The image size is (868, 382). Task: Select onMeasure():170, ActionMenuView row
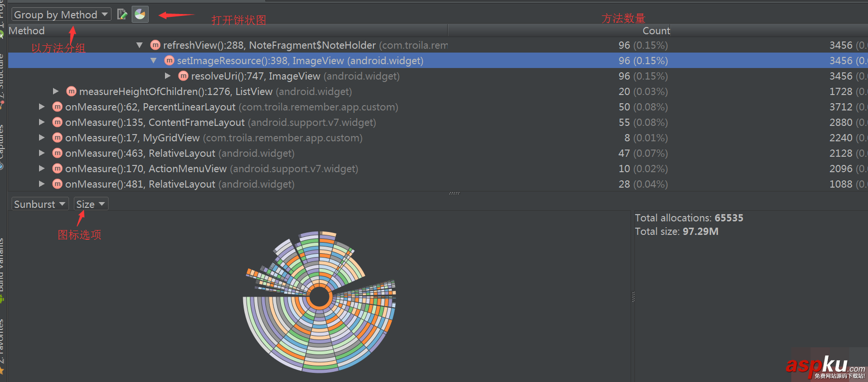[x=438, y=169]
